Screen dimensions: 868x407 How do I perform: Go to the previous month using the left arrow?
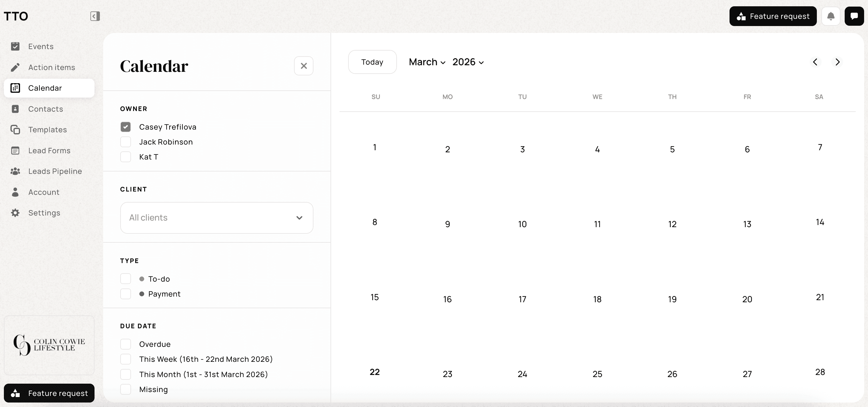click(x=815, y=62)
